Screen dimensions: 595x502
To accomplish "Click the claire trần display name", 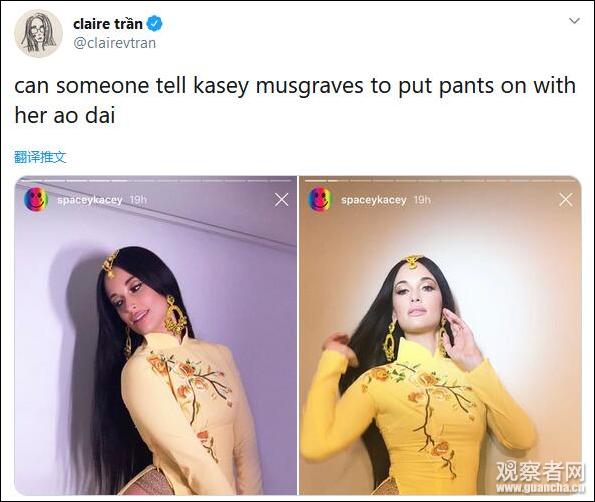I will [108, 24].
